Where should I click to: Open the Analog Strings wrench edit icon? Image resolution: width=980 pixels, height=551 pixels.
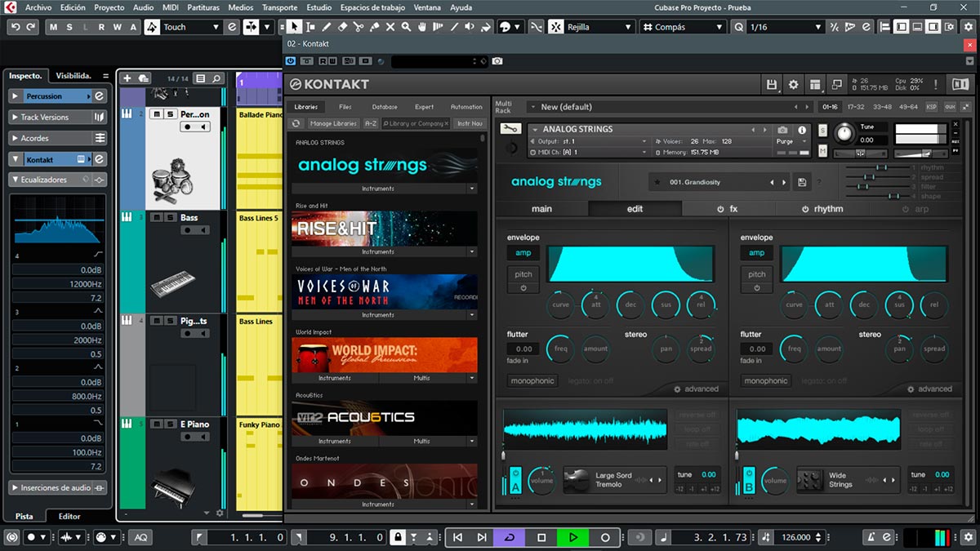pos(510,129)
